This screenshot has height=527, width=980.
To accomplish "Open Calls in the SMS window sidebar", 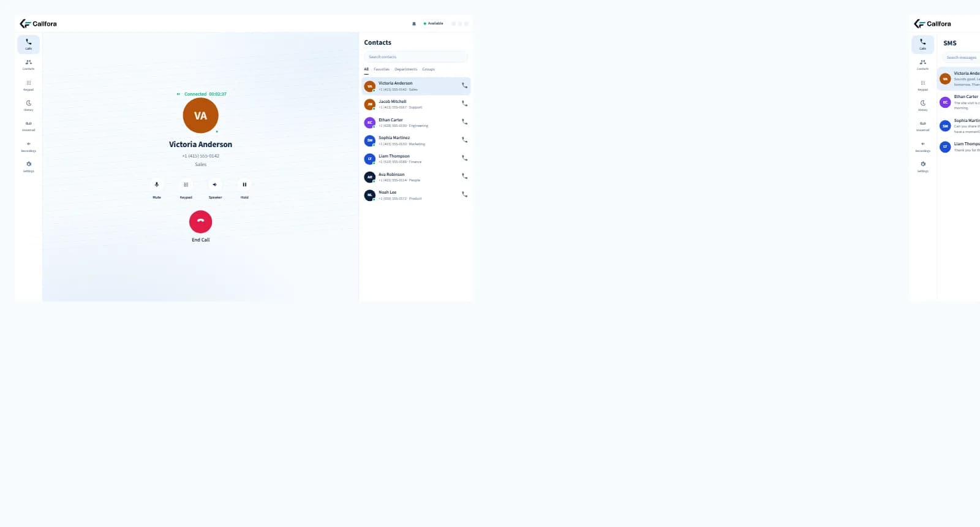I will [x=922, y=44].
